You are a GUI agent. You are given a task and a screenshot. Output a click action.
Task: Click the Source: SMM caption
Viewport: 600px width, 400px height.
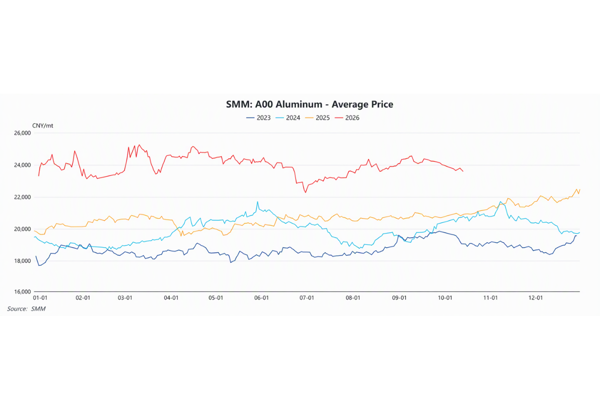pyautogui.click(x=26, y=309)
